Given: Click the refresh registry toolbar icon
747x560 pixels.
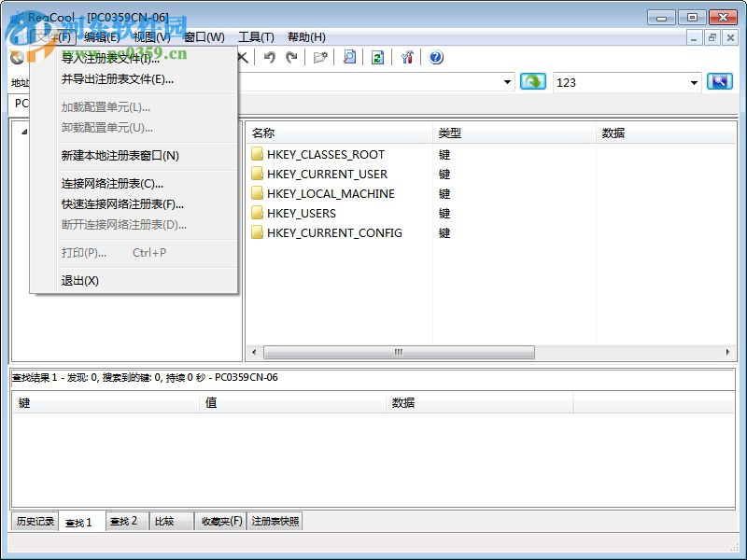Looking at the screenshot, I should pos(375,57).
